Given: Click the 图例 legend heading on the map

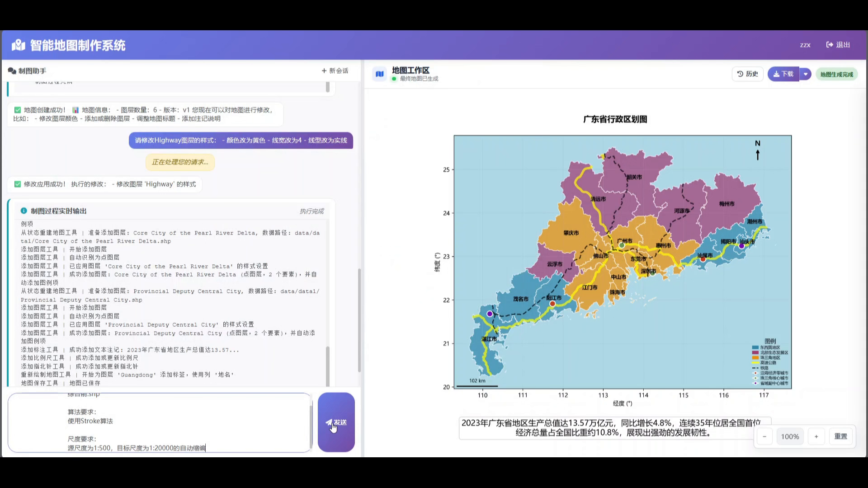Looking at the screenshot, I should click(770, 341).
